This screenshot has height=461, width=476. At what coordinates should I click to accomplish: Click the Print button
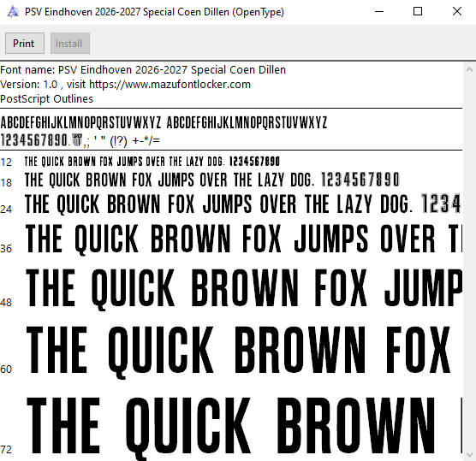point(25,44)
